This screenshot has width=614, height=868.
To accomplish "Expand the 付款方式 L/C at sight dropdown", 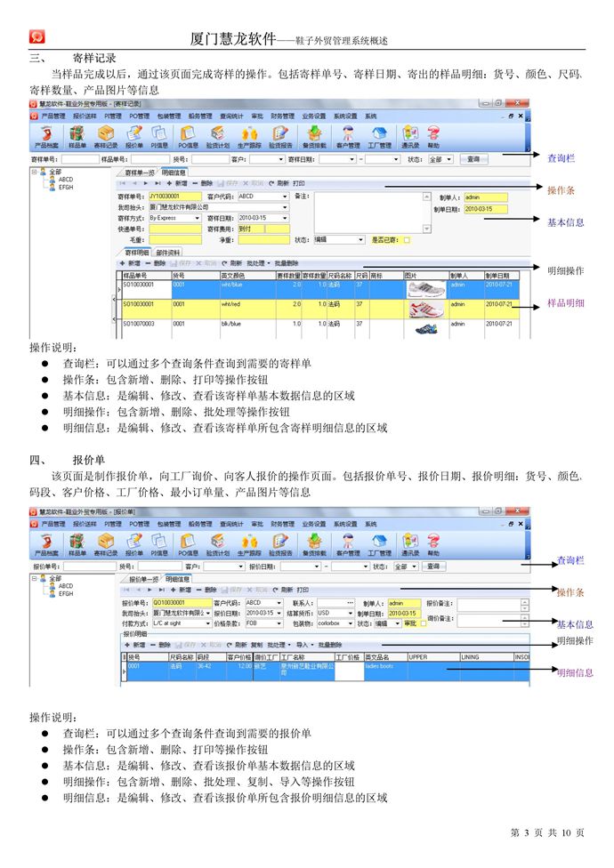I will [209, 623].
